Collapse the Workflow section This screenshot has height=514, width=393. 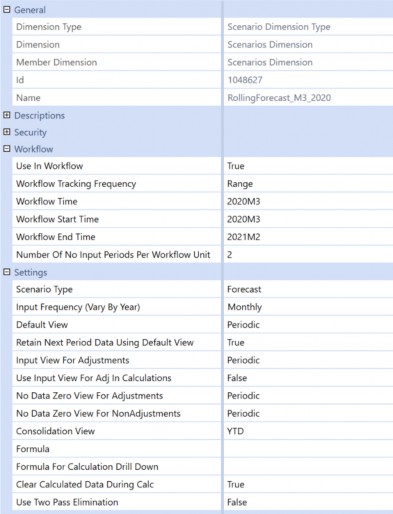[x=7, y=149]
